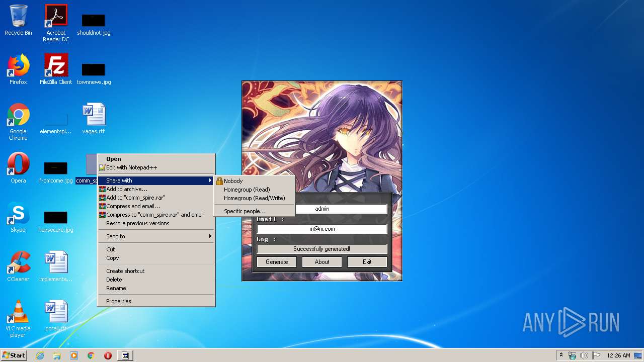Click the Exit button in keygen

click(x=367, y=262)
